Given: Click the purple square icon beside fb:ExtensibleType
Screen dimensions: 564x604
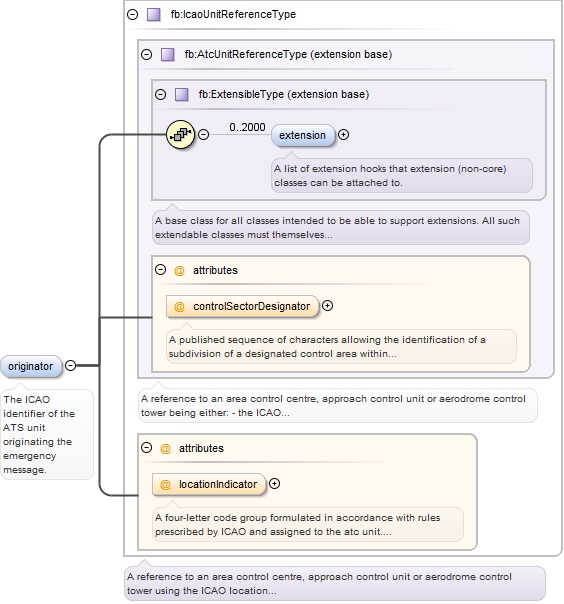Looking at the screenshot, I should (181, 94).
